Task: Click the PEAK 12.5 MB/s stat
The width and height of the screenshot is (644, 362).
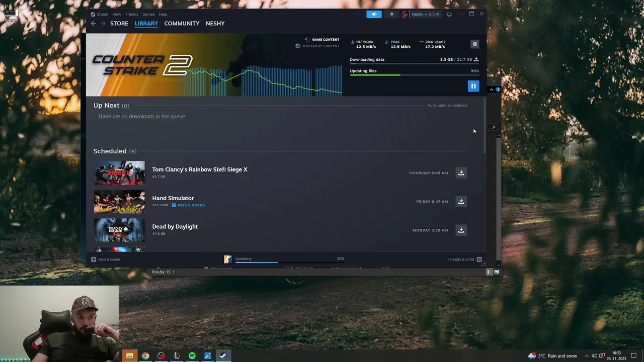Action: (x=398, y=44)
